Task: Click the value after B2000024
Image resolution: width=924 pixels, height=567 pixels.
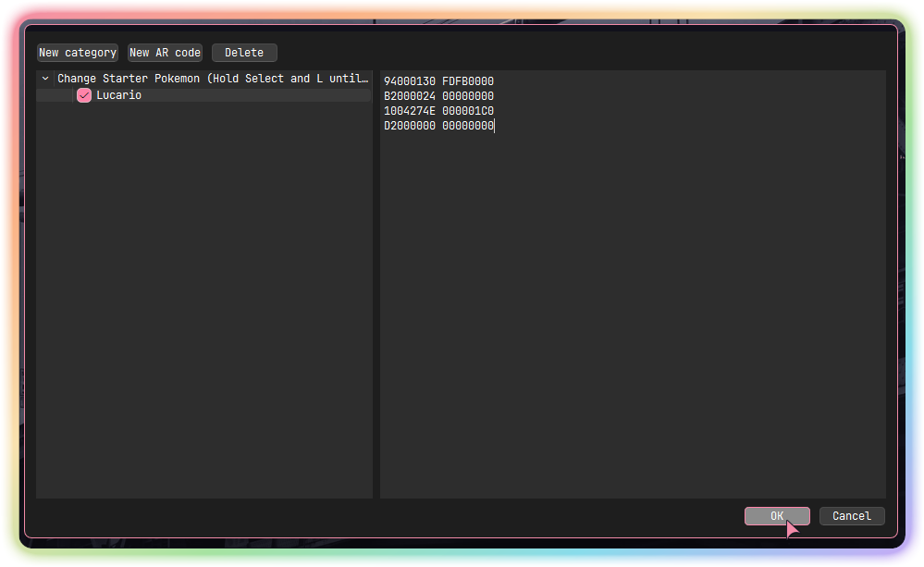Action: point(468,96)
